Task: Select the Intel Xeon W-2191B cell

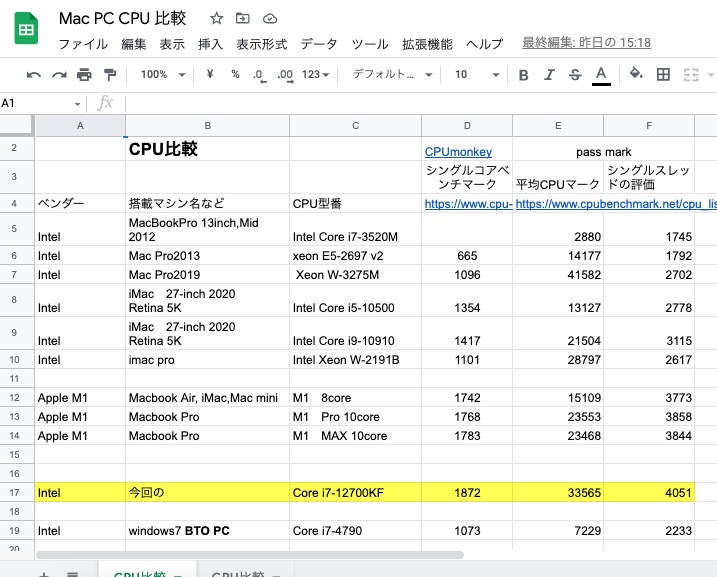Action: click(355, 360)
